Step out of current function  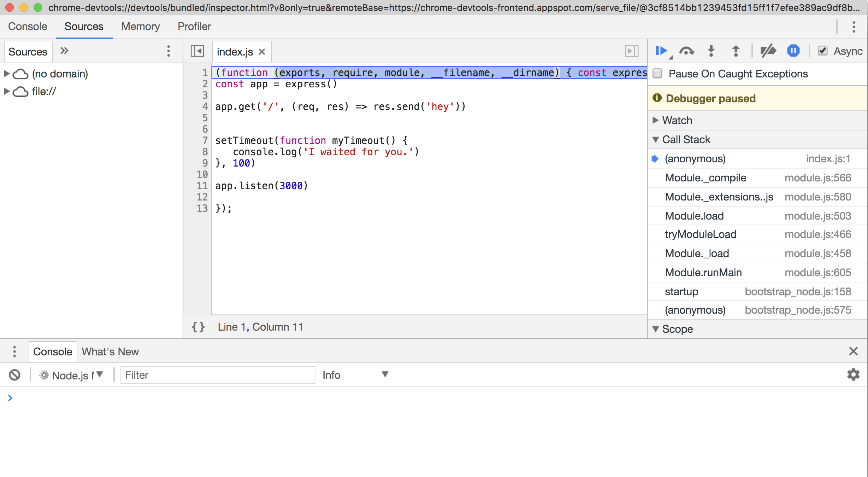pyautogui.click(x=736, y=51)
